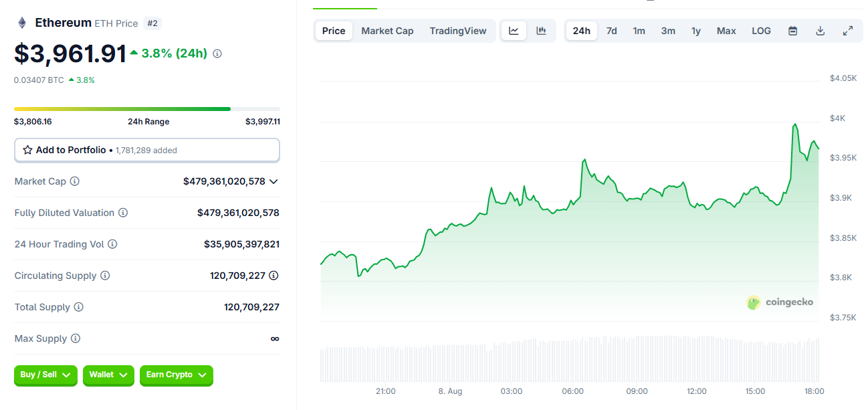Switch to the Market Cap chart tab
868x410 pixels.
[387, 31]
